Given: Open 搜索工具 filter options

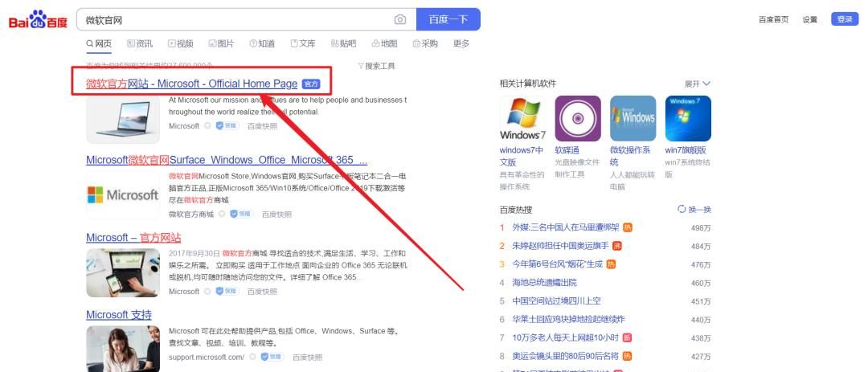Looking at the screenshot, I should coord(376,66).
